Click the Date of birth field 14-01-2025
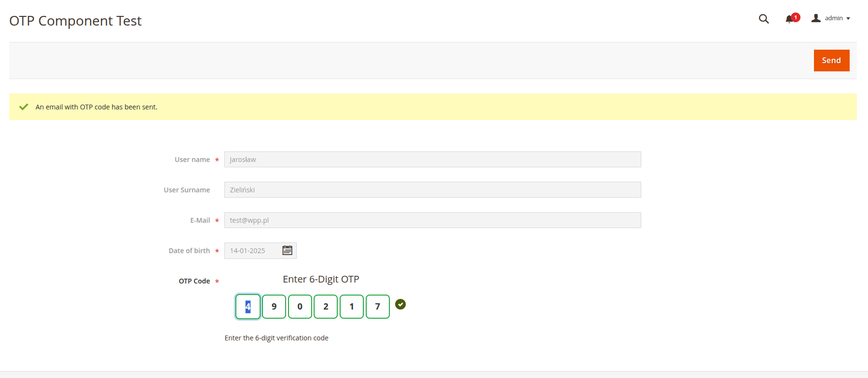 (x=253, y=251)
